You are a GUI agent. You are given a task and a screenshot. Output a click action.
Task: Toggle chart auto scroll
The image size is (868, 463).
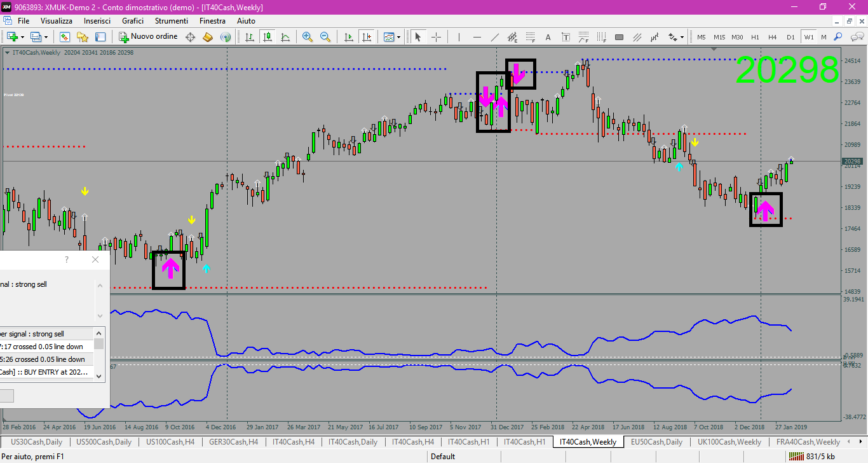(349, 37)
